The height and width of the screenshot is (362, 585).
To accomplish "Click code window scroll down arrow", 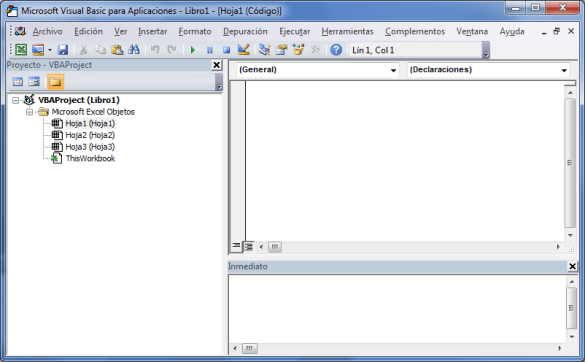I will [x=570, y=235].
